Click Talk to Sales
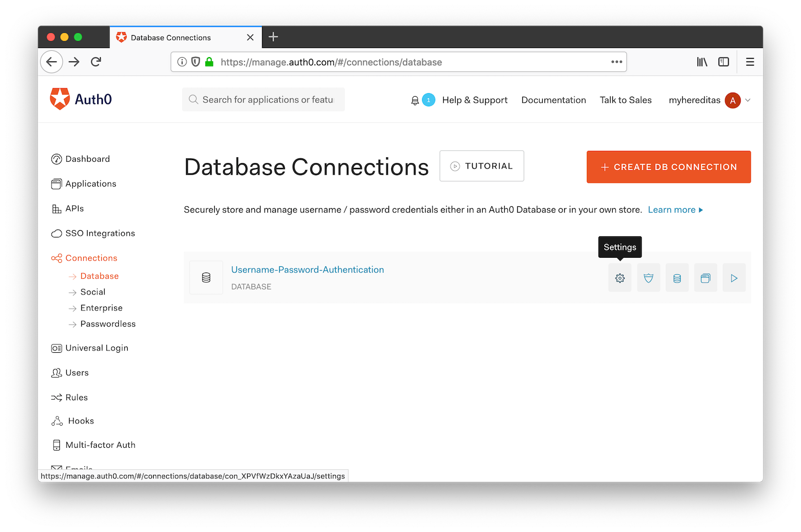Image resolution: width=801 pixels, height=532 pixels. (626, 100)
